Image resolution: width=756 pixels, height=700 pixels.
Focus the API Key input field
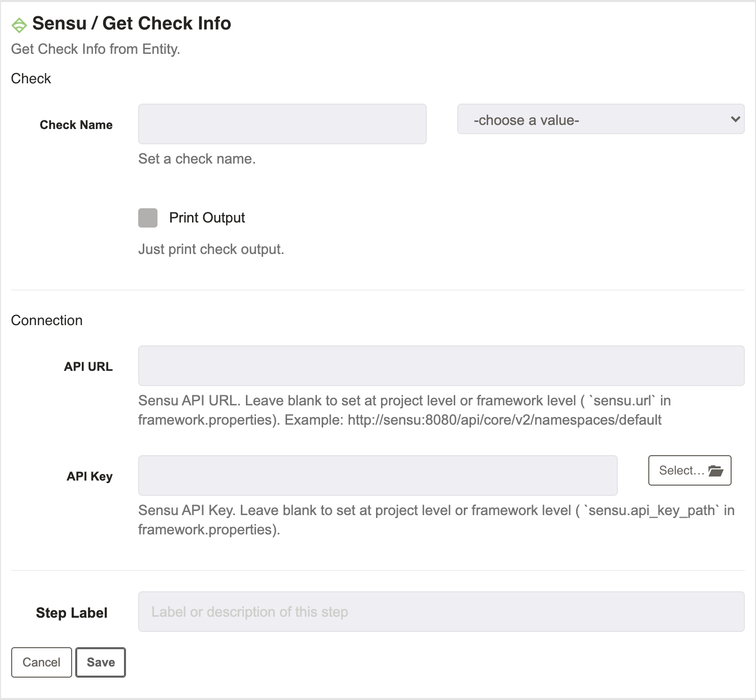tap(378, 475)
